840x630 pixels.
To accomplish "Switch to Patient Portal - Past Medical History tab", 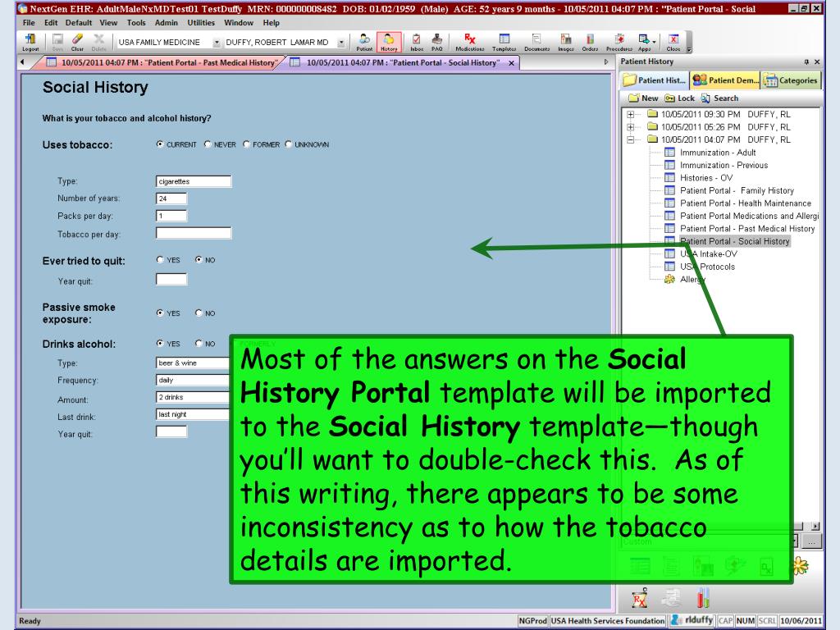I will point(161,62).
